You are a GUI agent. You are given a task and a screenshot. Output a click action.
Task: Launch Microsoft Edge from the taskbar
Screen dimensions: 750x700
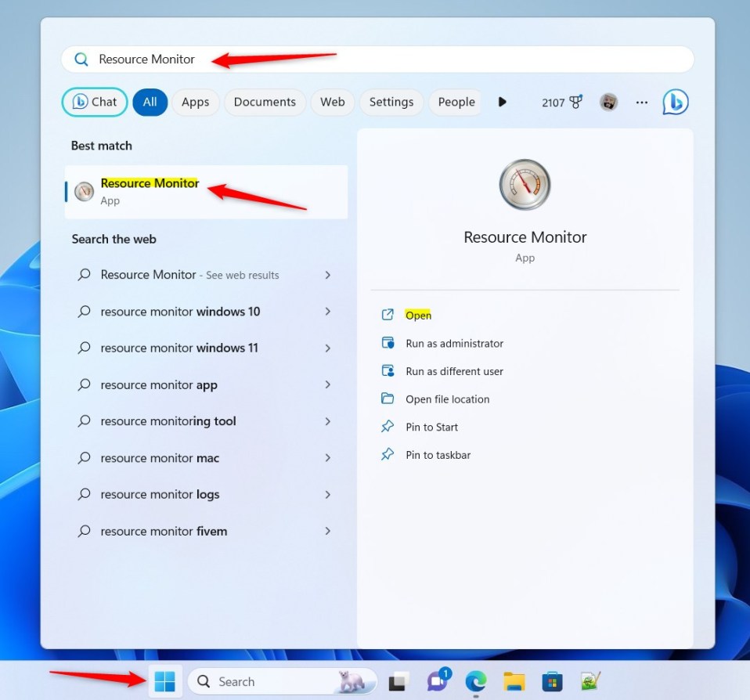(x=475, y=681)
